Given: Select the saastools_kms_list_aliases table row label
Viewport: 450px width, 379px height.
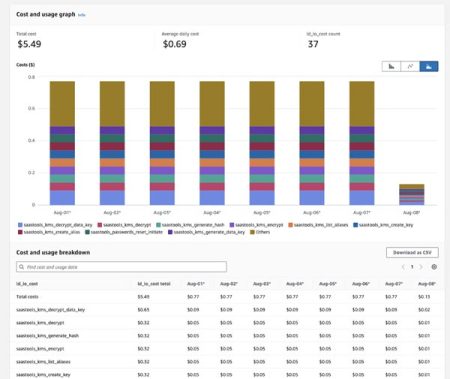Looking at the screenshot, I should pyautogui.click(x=43, y=362).
